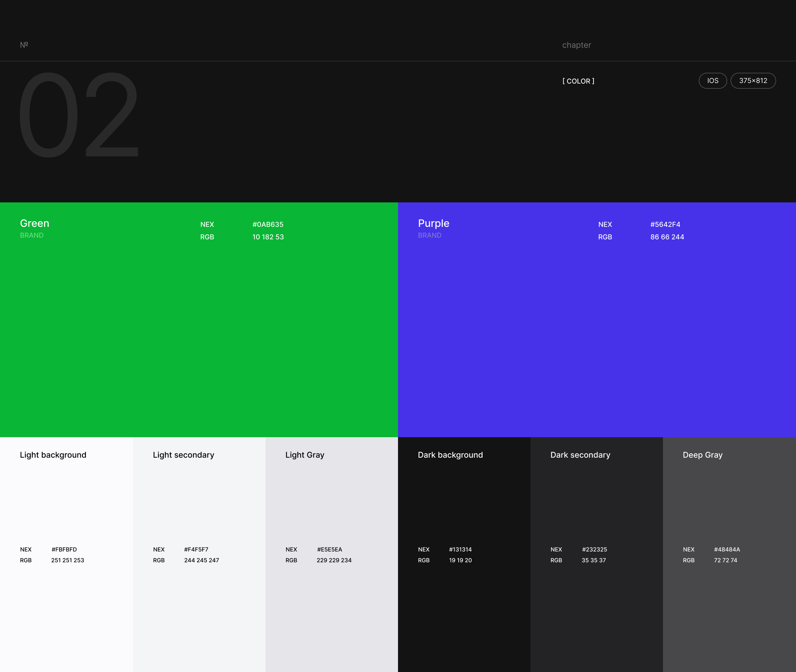Click the #E5E5EA hex value
Viewport: 796px width, 672px height.
[329, 549]
